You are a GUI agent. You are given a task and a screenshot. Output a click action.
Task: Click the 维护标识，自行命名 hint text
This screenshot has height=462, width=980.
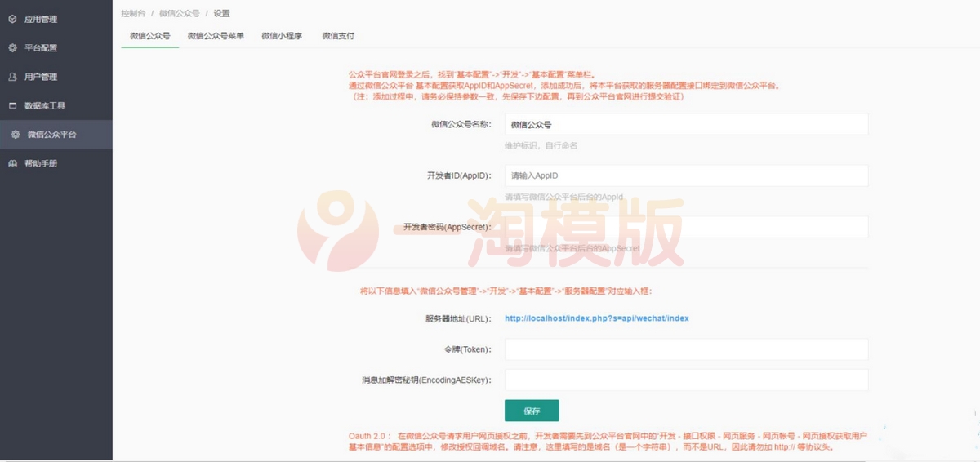541,145
